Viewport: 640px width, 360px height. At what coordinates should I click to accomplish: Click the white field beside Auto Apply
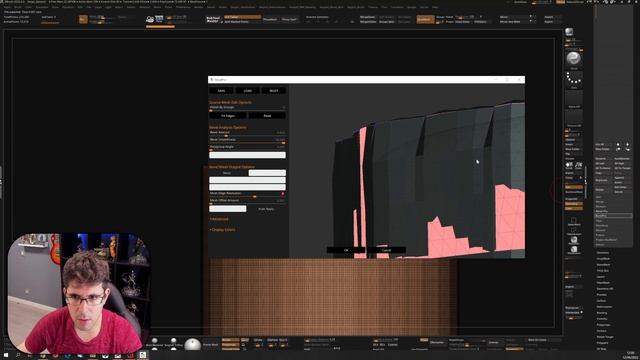point(228,209)
